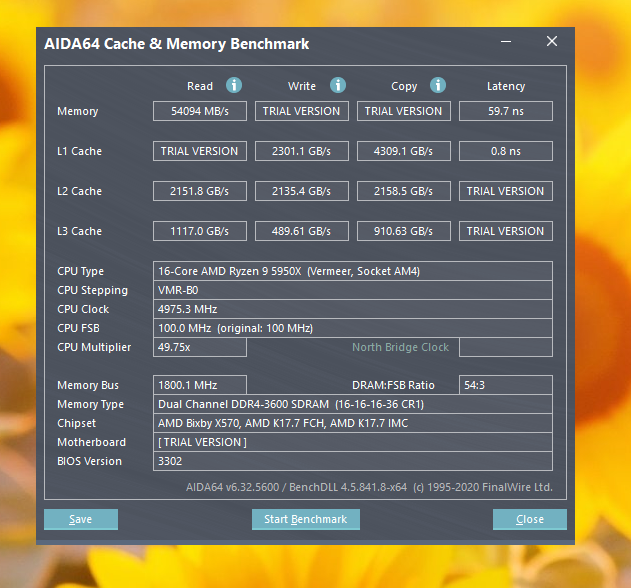Click the Memory Copy TRIAL VERSION cell

coord(404,111)
